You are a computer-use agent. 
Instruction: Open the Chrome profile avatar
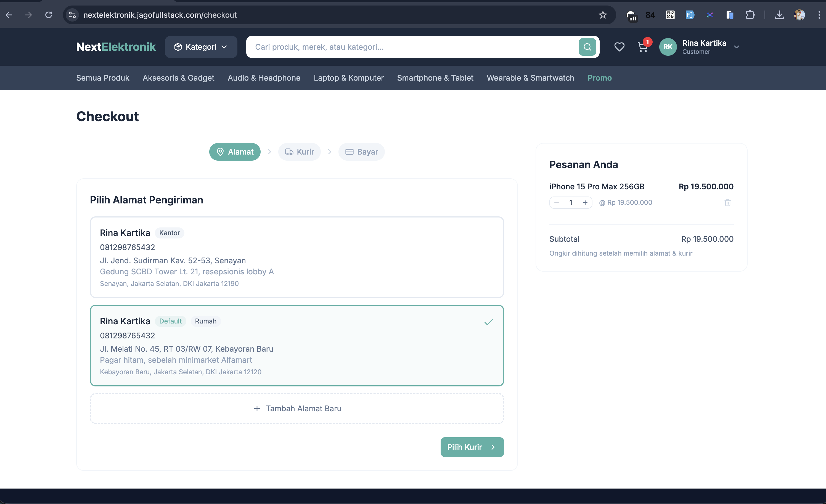click(x=799, y=15)
